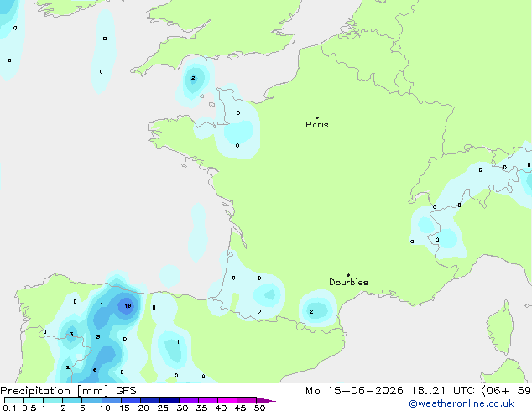The width and height of the screenshot is (532, 411).
Task: Click the '18..21 UTC' time range text
Action: [x=442, y=391]
